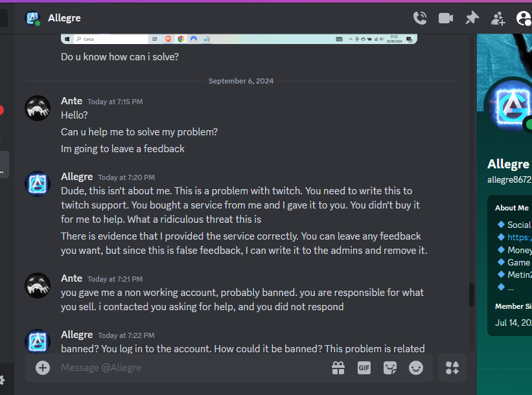The height and width of the screenshot is (395, 532).
Task: Open the link in About Me
Action: 520,238
